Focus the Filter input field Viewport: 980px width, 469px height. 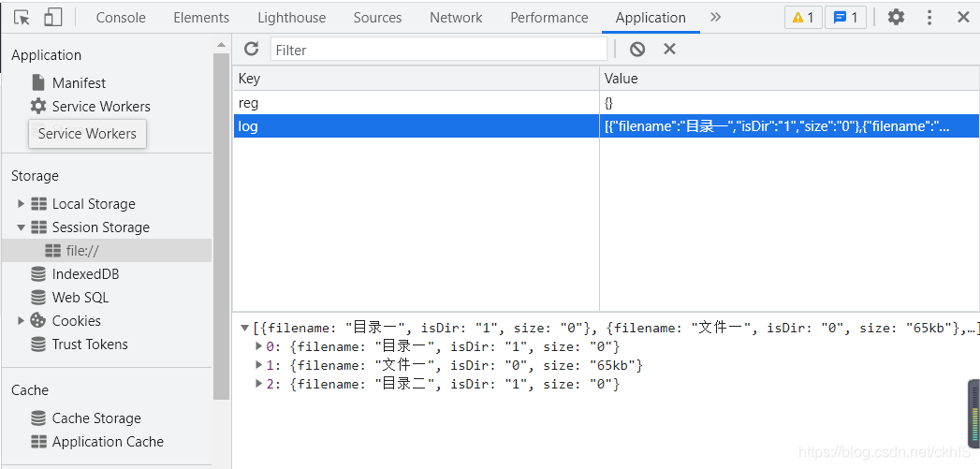[439, 50]
